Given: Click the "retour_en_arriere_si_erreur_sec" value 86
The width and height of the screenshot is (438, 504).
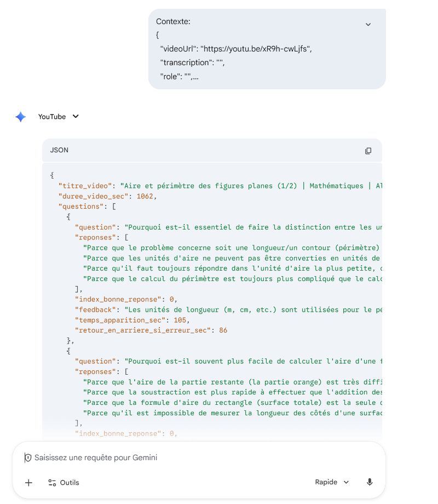Looking at the screenshot, I should click(x=223, y=330).
